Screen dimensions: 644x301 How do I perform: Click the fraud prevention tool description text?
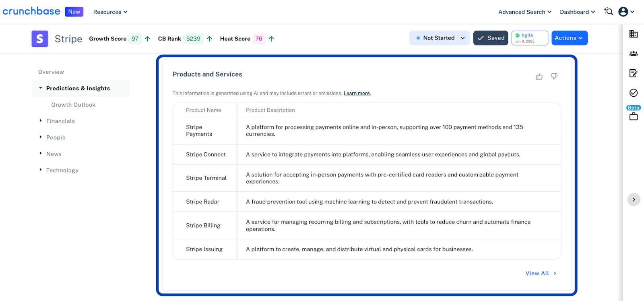point(369,201)
